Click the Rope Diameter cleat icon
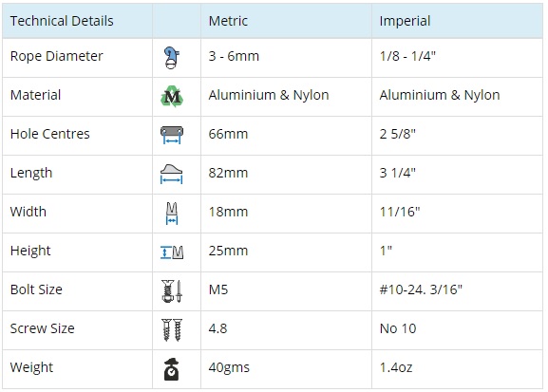The height and width of the screenshot is (392, 548). point(172,58)
